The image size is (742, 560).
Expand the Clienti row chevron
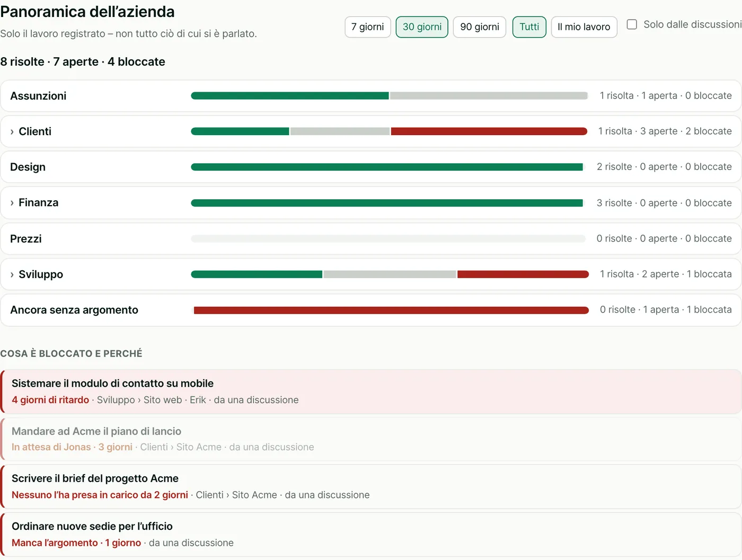[x=12, y=131]
